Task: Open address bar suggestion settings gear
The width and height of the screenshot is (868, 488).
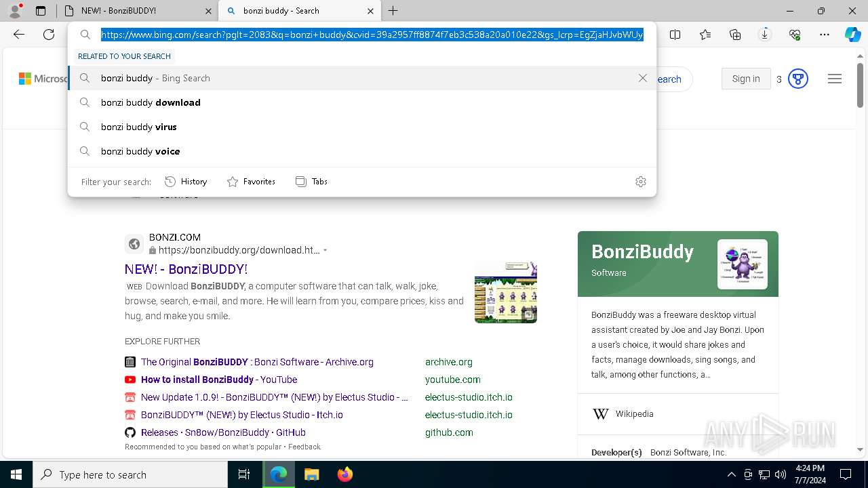Action: (x=641, y=182)
